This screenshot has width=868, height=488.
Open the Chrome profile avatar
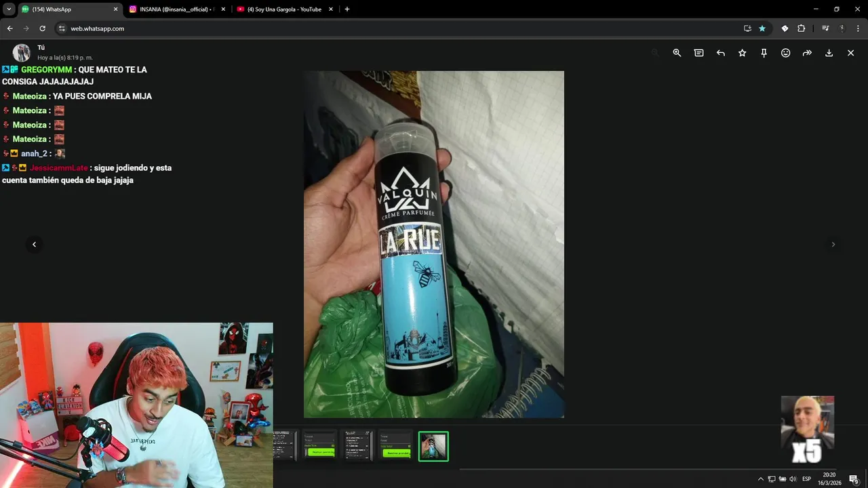pos(842,28)
